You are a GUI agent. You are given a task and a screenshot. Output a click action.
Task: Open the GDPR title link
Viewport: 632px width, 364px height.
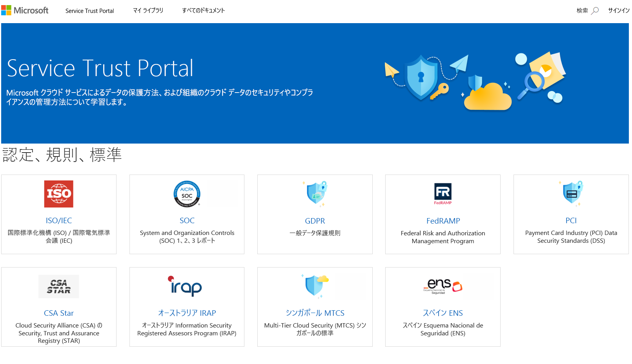pos(315,221)
